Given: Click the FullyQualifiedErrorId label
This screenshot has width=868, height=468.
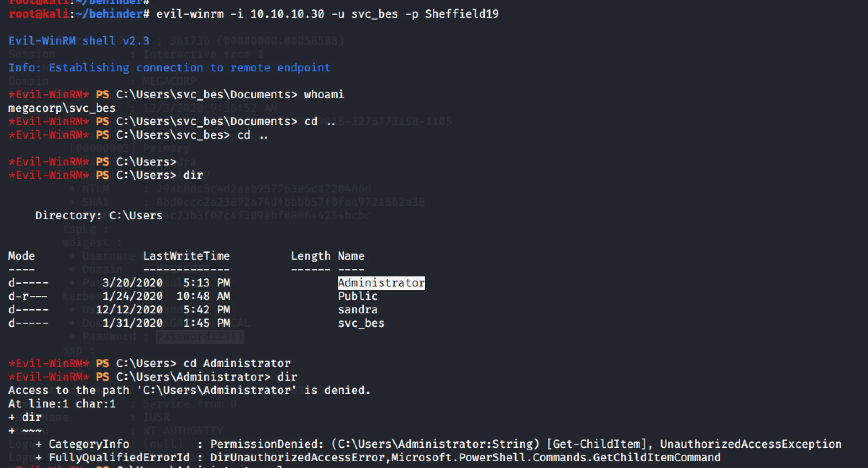Looking at the screenshot, I should 119,457.
